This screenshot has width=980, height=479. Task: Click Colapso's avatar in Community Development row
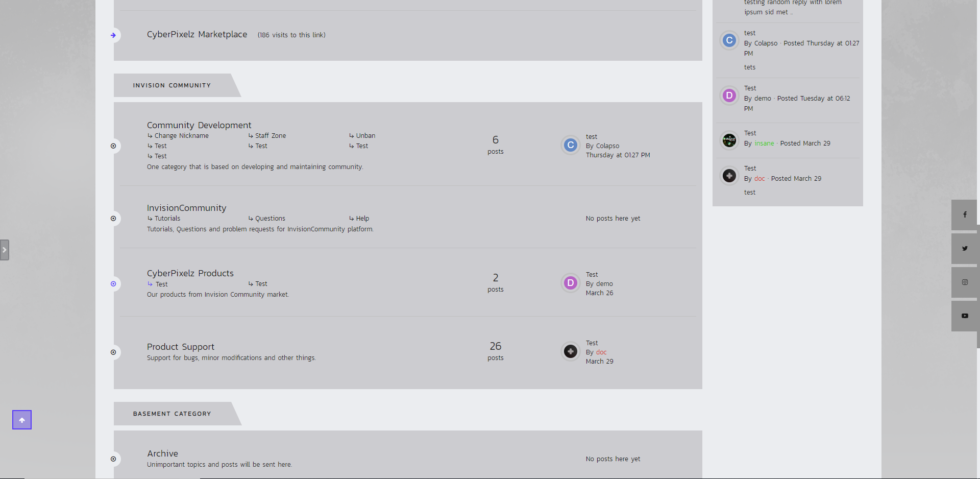571,145
